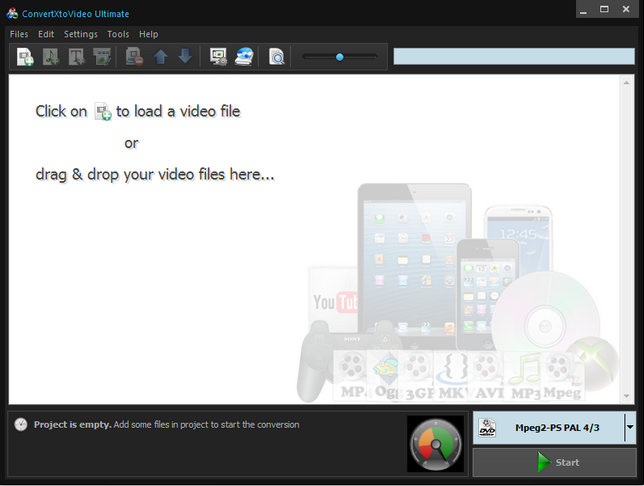Expand the output profile dropdown arrow

coord(629,427)
